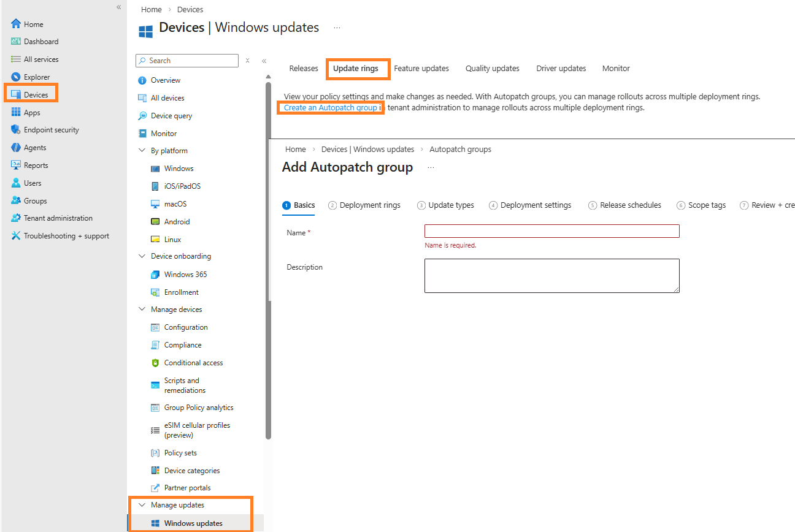Click the Users person icon
The width and height of the screenshot is (795, 532).
[16, 183]
